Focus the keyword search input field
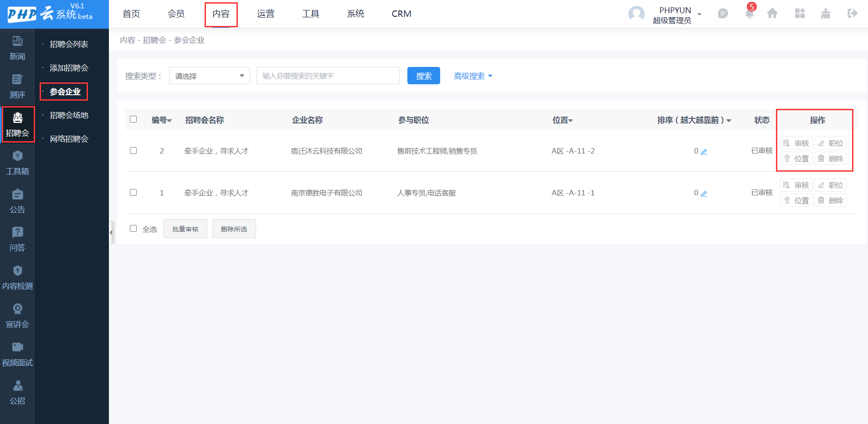 (x=328, y=76)
